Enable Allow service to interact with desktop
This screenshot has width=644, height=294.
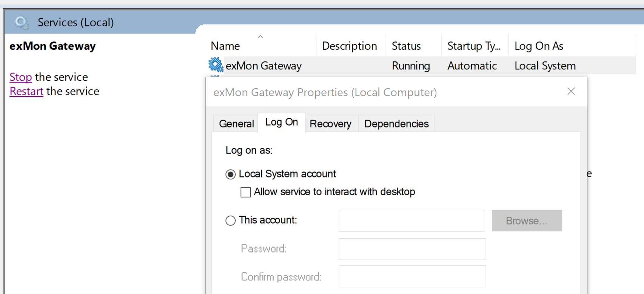tap(246, 192)
